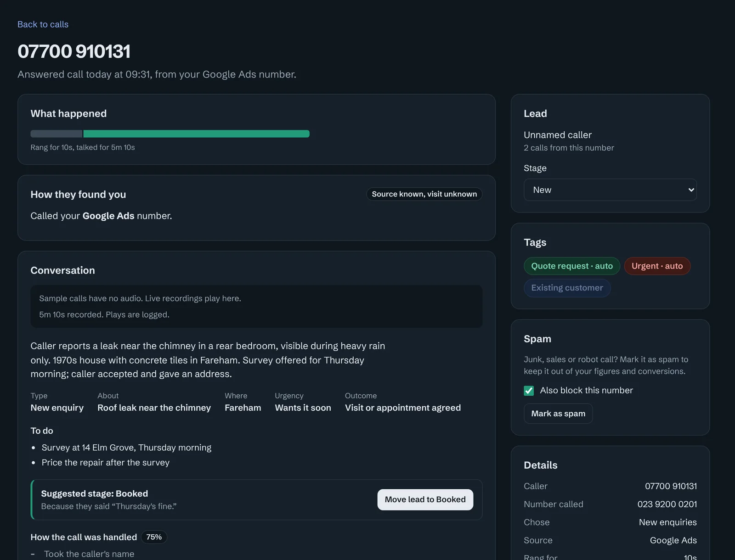Screen dimensions: 735x560
Task: Click the Fareham location value
Action: pos(243,408)
